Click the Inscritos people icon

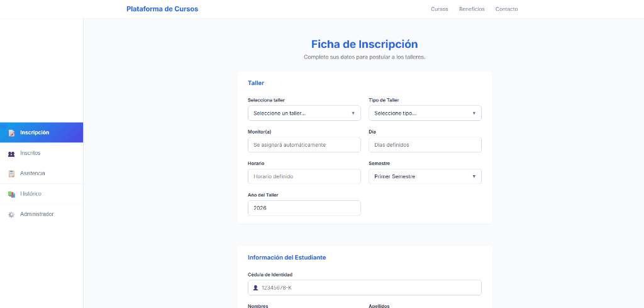[11, 154]
